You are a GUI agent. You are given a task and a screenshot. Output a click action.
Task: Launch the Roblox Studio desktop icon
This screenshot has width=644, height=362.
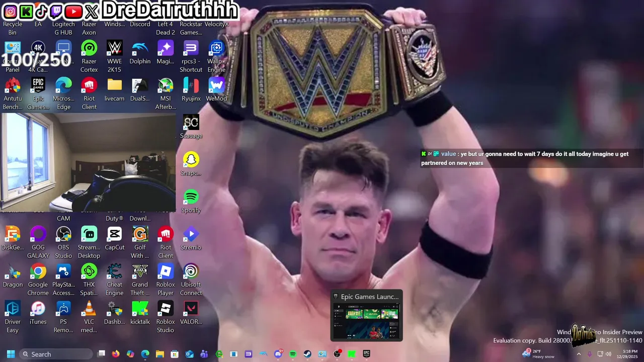pos(166,317)
